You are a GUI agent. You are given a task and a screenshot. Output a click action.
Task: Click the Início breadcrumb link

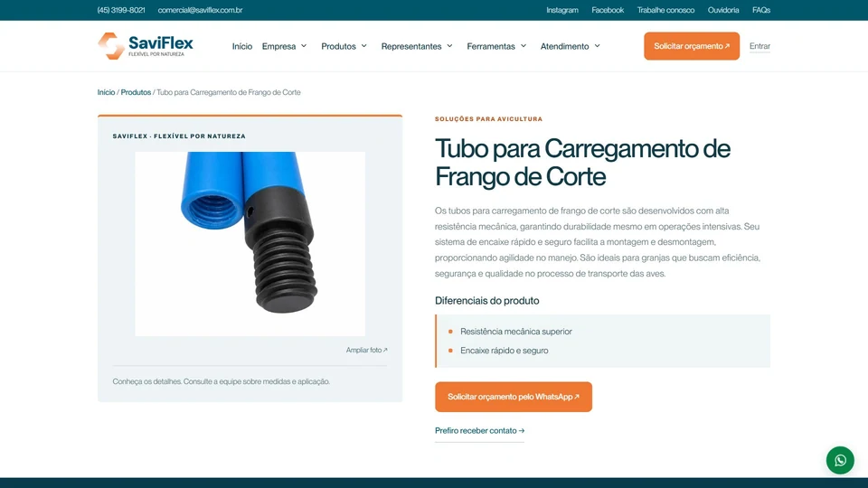107,92
